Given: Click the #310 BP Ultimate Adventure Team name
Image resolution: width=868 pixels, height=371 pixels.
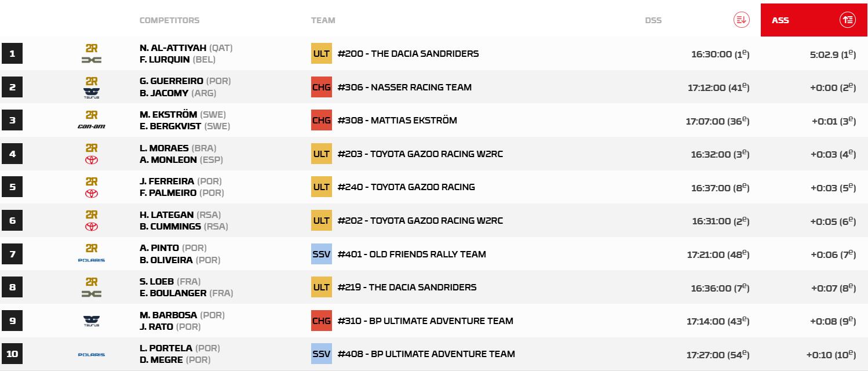Looking at the screenshot, I should tap(425, 321).
